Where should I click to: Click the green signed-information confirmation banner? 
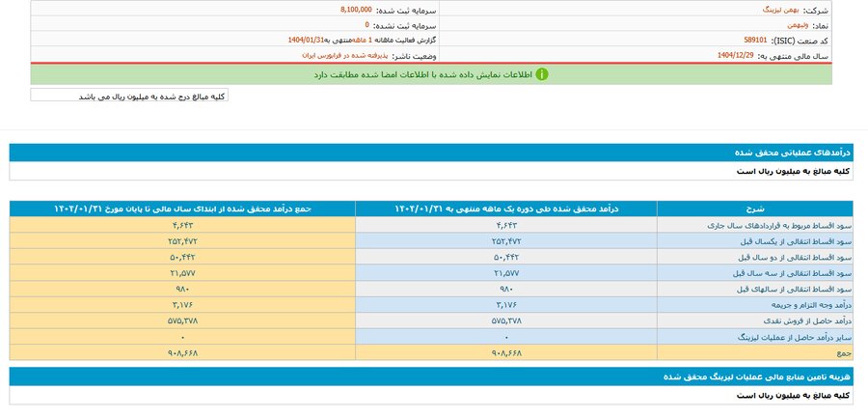[x=434, y=74]
